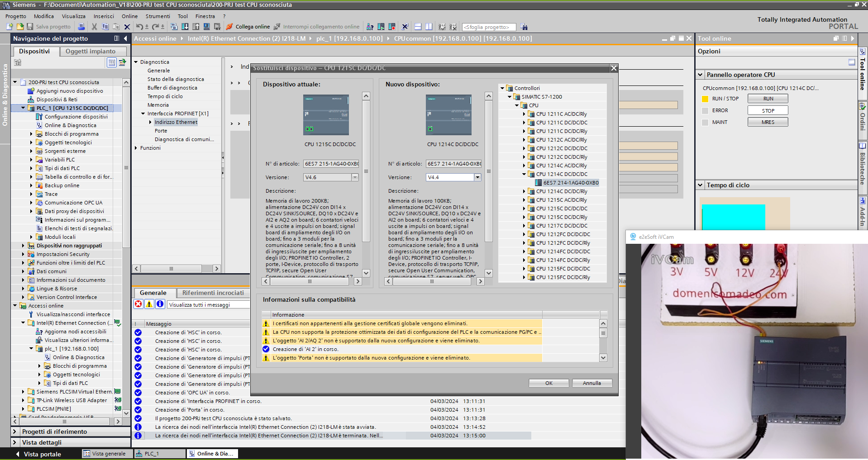868x460 pixels.
Task: Collapse SIMATIC S7-1200 tree node
Action: tap(510, 97)
